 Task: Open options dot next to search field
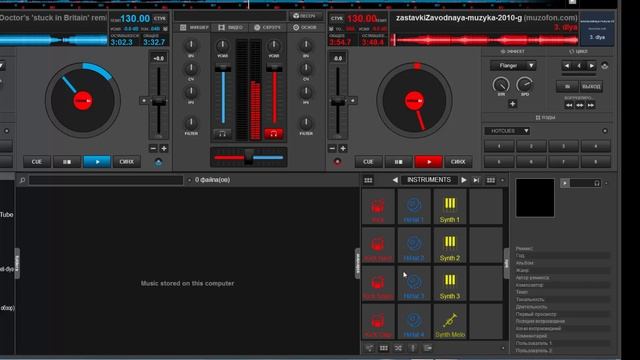tap(189, 180)
